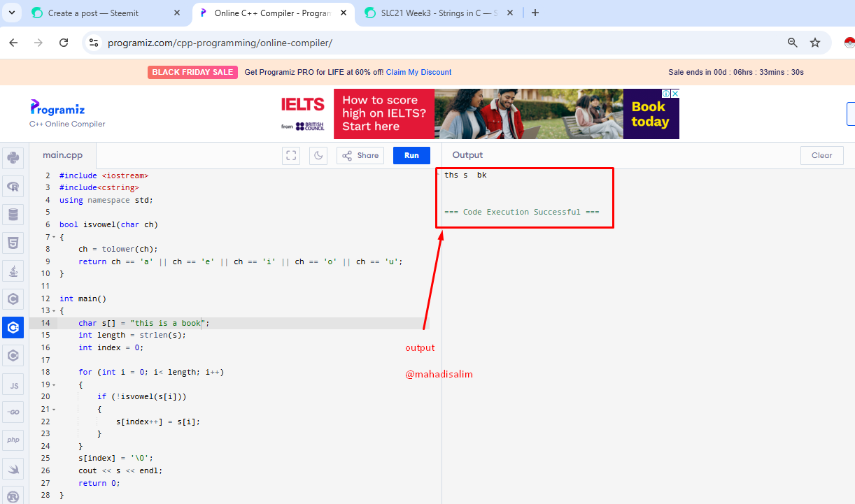Open the R compiler from sidebar
855x504 pixels.
coord(13,187)
